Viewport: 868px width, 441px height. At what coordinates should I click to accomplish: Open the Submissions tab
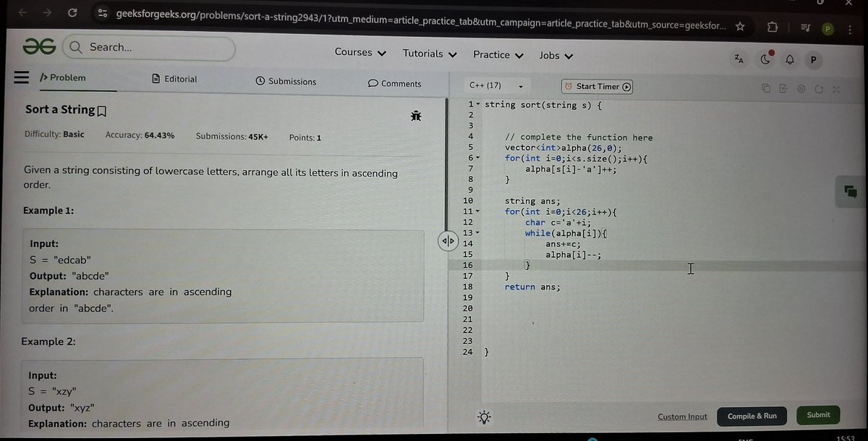(285, 82)
